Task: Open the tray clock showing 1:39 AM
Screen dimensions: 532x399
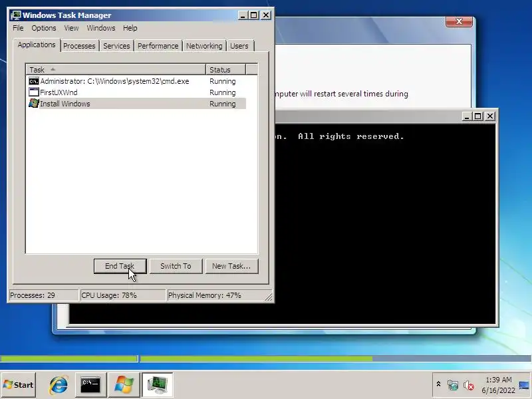Action: coord(498,385)
